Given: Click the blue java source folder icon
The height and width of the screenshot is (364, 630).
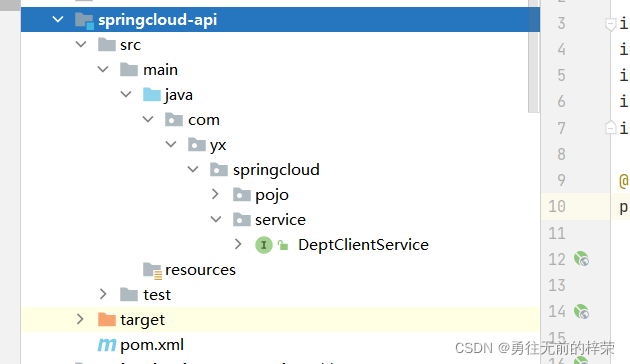Looking at the screenshot, I should coord(152,95).
